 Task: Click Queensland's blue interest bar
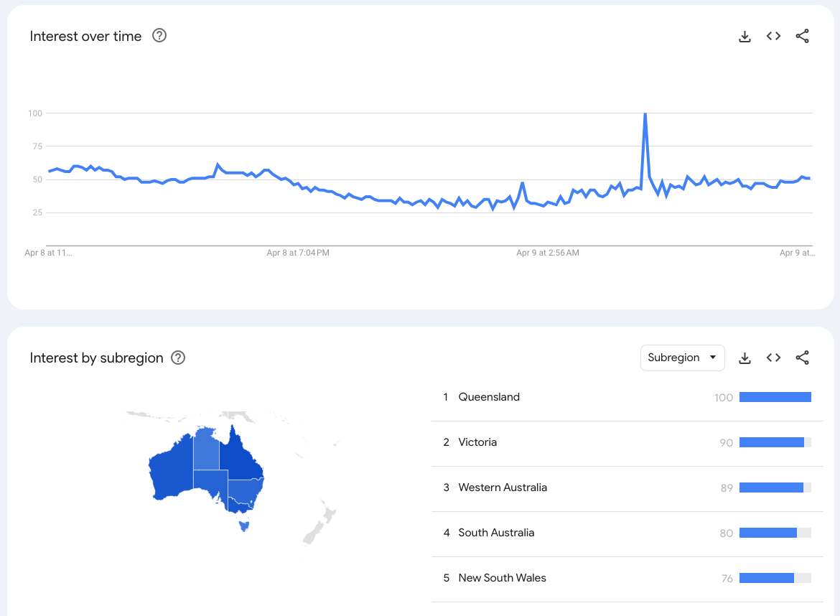(x=775, y=397)
